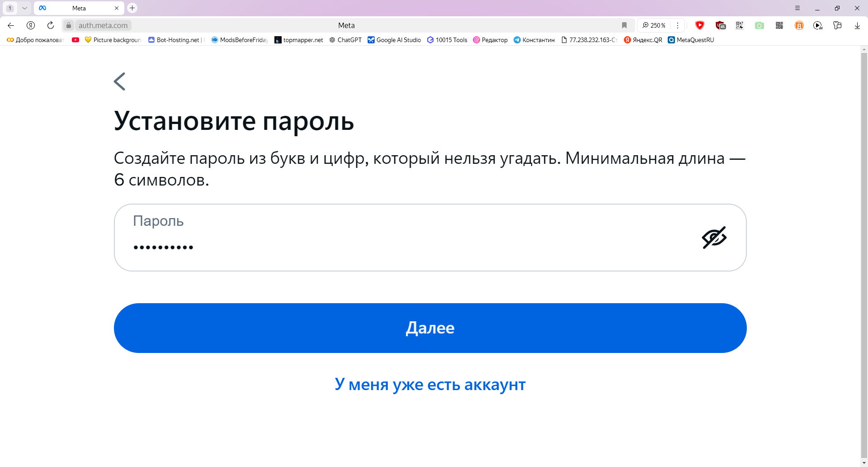Open the tab list chevron
868x467 pixels.
(x=25, y=8)
